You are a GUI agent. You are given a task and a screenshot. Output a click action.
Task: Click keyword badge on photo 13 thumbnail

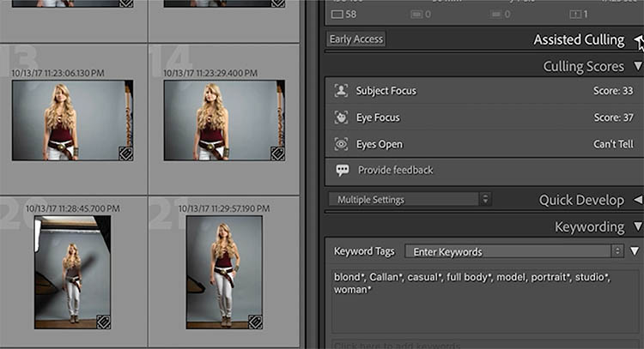tap(125, 153)
